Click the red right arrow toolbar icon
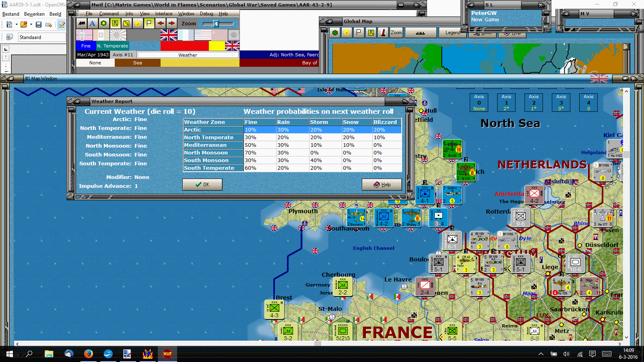 click(171, 23)
